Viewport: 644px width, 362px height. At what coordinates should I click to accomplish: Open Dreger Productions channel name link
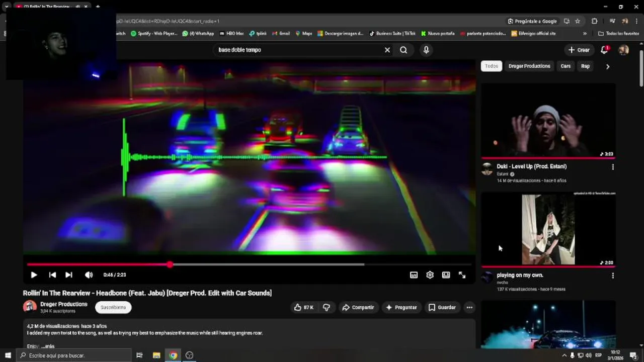[x=64, y=304]
